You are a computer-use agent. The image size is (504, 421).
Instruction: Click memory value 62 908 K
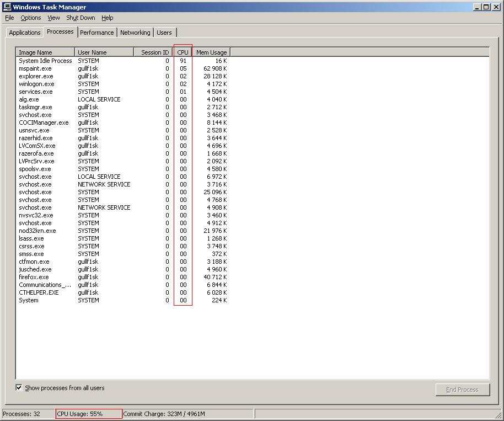215,68
